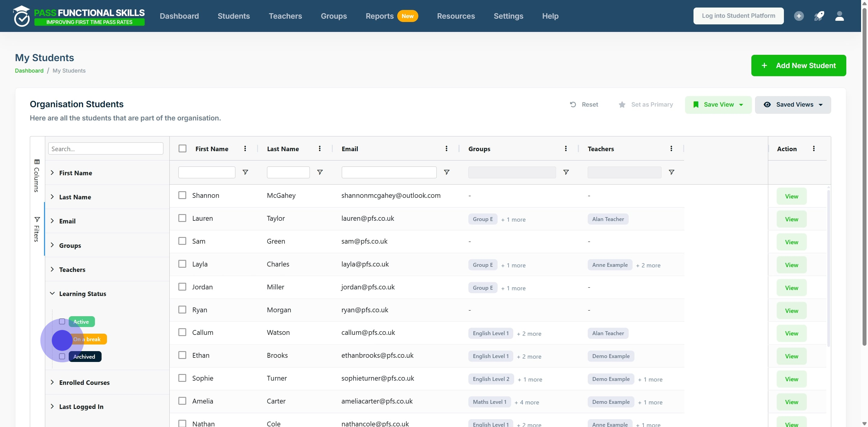The height and width of the screenshot is (427, 868).
Task: Click the filter panel Search field
Action: coord(105,148)
